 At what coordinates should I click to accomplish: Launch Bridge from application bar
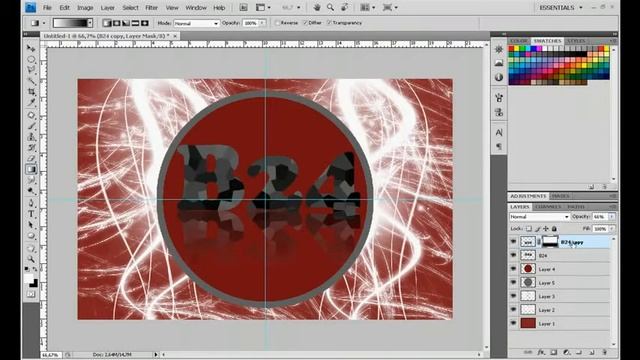coord(243,7)
